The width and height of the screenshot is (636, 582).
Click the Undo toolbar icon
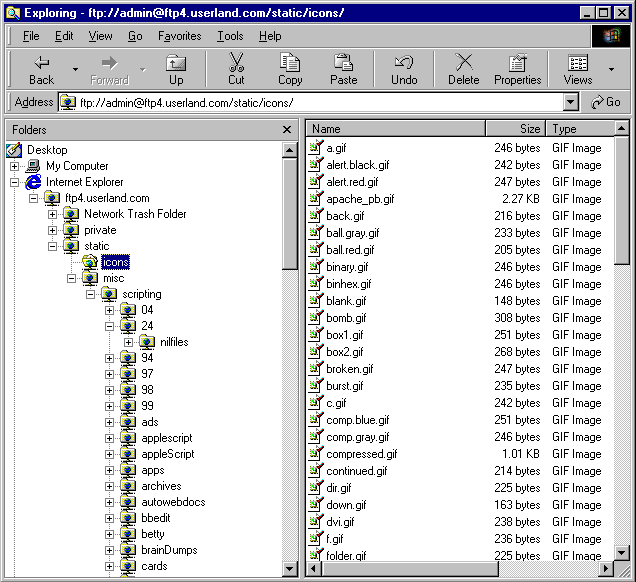[404, 63]
